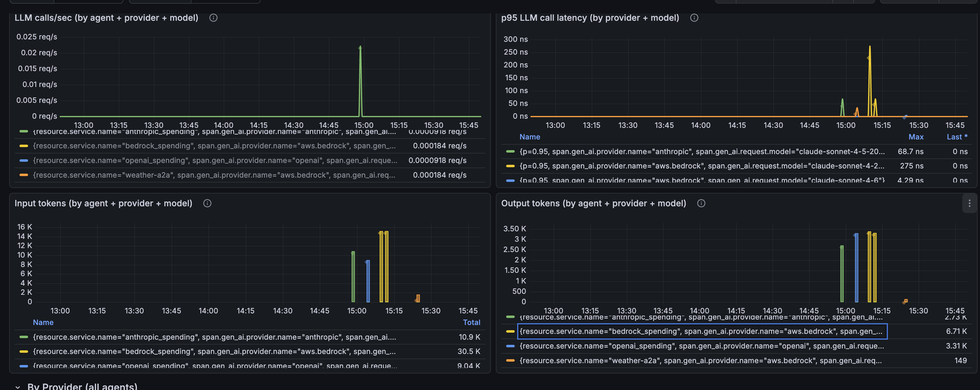The image size is (980, 390).
Task: Click the 10.9 K total in Input tokens legend
Action: click(x=470, y=337)
